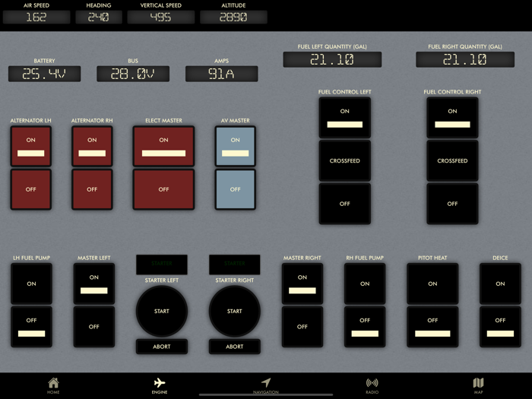Set Fuel Control Right to ON
The width and height of the screenshot is (532, 399).
tap(452, 118)
